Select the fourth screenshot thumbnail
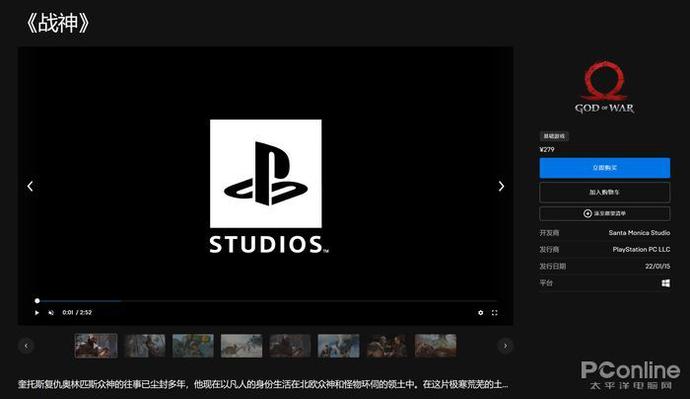The image size is (690, 399). pos(241,346)
